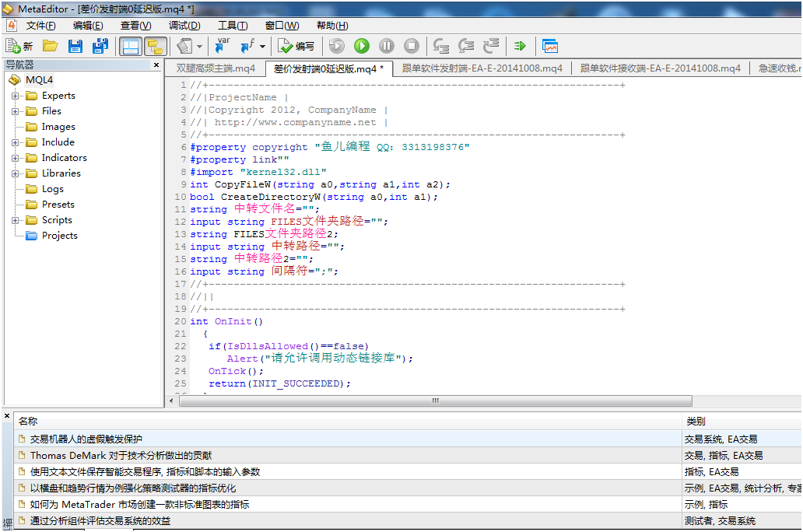Open a file with the folder icon
Viewport: 803px width, 532px height.
click(x=50, y=46)
